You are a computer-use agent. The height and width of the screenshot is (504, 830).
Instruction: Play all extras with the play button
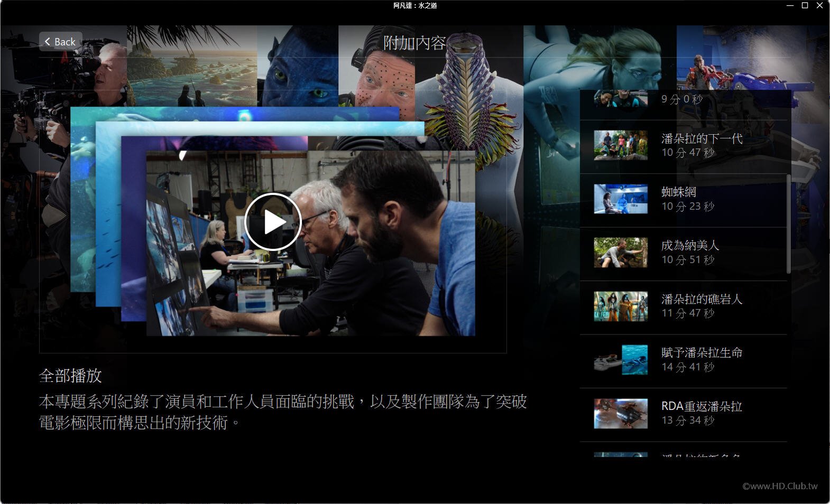(273, 222)
